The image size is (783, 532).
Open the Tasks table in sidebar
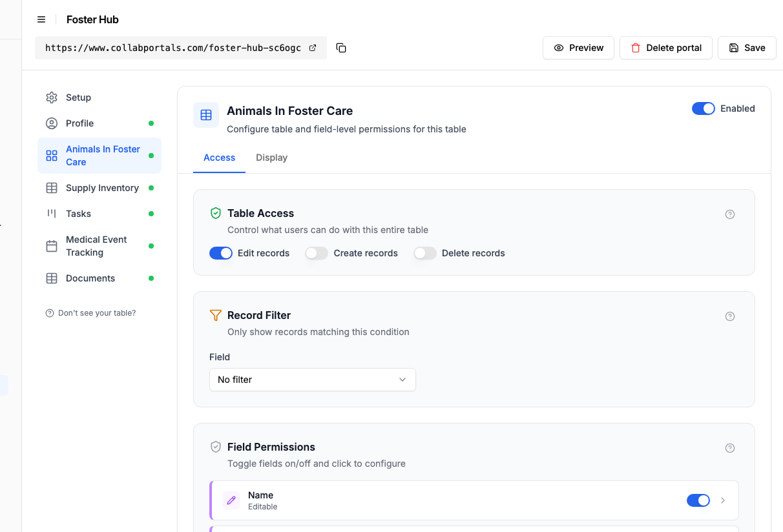click(x=99, y=214)
